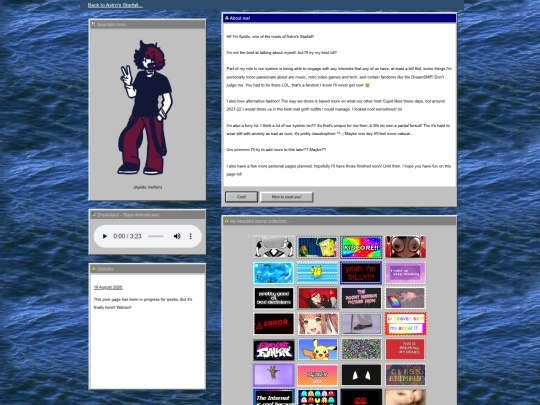Click the 'faceclaim.bmp' window title text
540x405 pixels.
[111, 25]
